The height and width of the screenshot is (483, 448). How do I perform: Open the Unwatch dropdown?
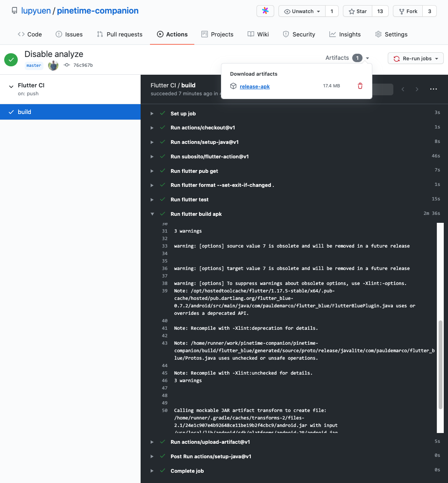point(302,11)
